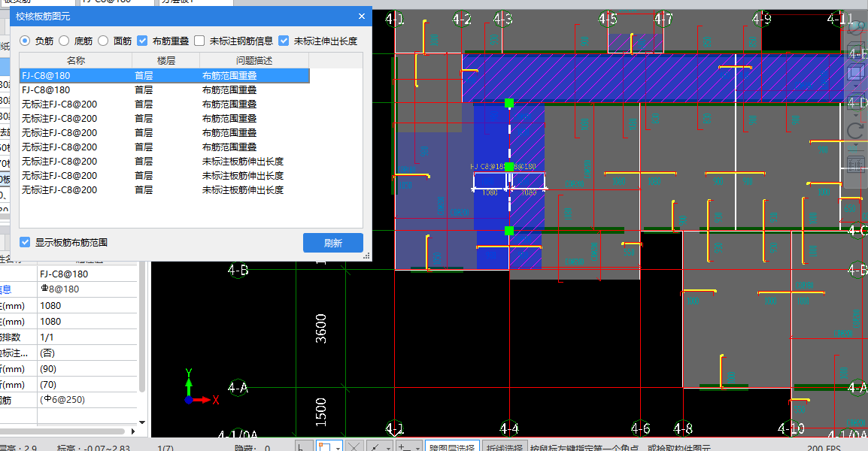Select the 底筋 radio option
This screenshot has width=868, height=451.
(x=64, y=41)
